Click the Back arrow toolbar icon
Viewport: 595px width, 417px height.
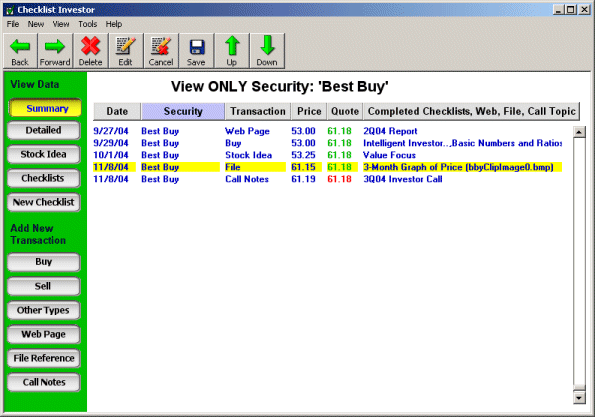click(x=20, y=47)
